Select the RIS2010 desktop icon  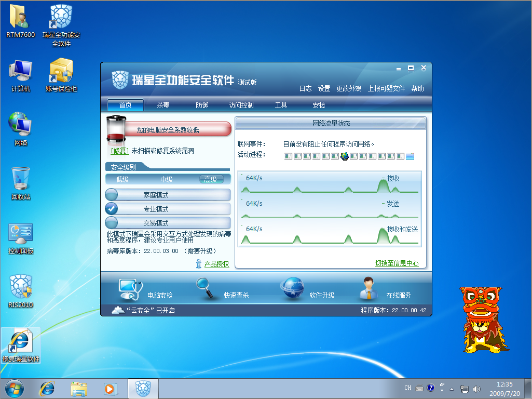pos(21,291)
